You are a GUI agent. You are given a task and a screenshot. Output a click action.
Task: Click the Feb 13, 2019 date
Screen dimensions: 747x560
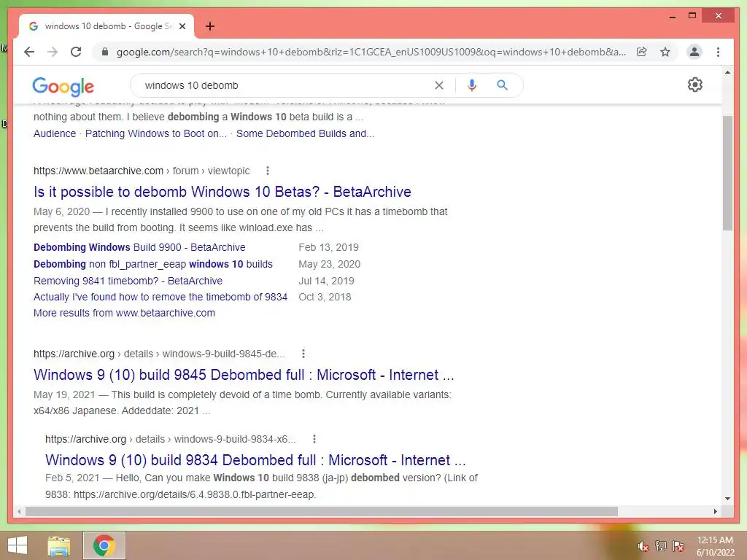point(328,248)
